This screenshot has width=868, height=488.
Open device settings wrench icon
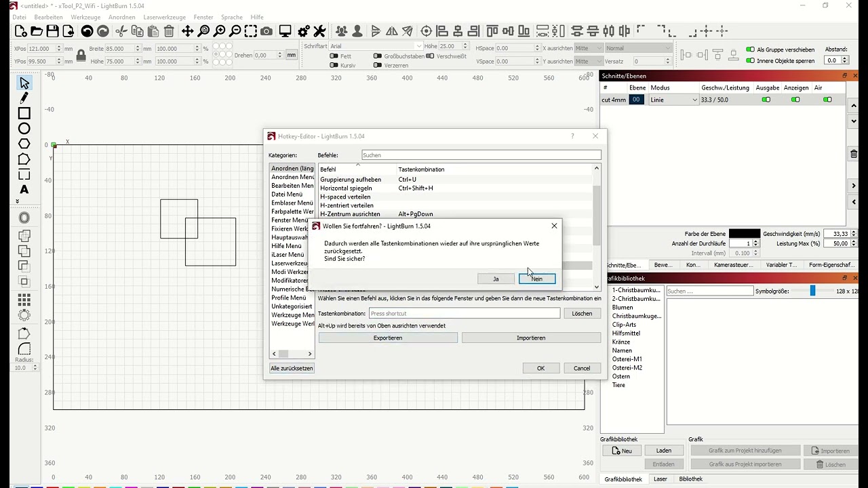click(x=319, y=31)
